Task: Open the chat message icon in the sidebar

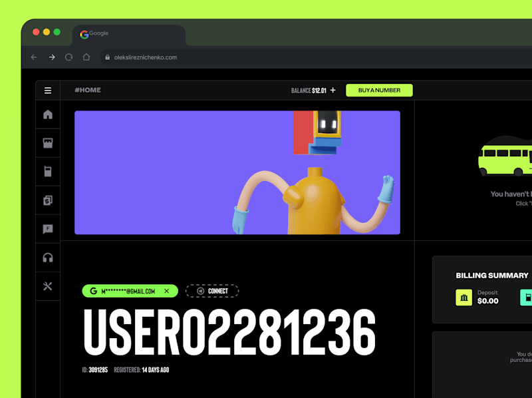Action: 48,229
